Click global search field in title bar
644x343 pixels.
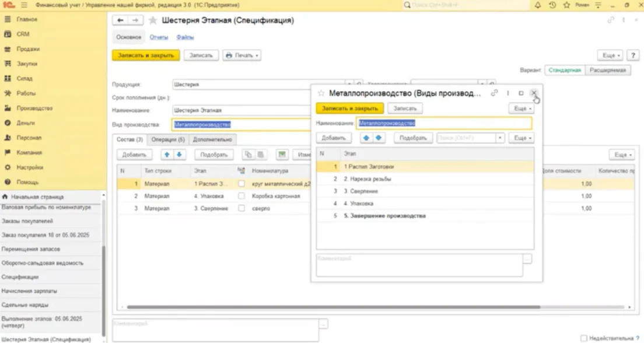pyautogui.click(x=466, y=5)
